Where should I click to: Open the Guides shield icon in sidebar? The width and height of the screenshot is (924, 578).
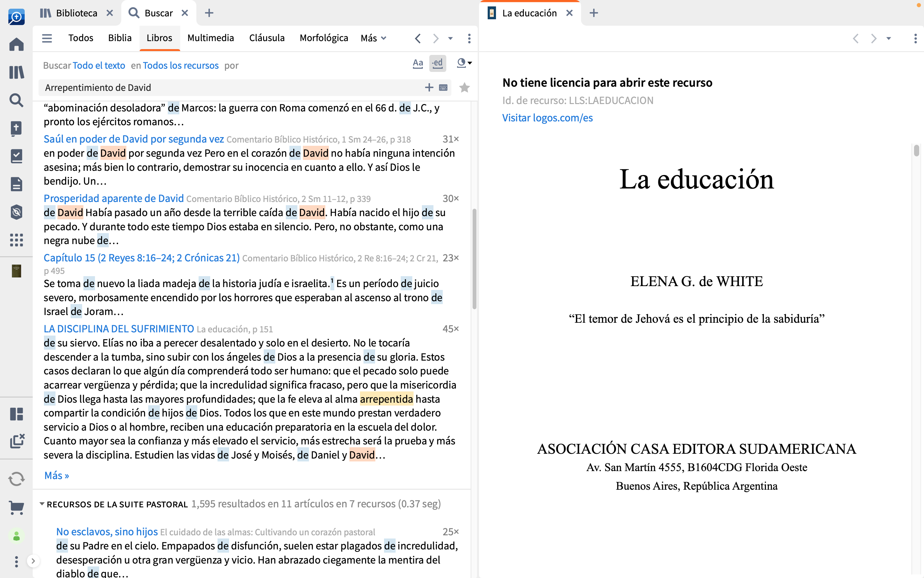click(16, 212)
